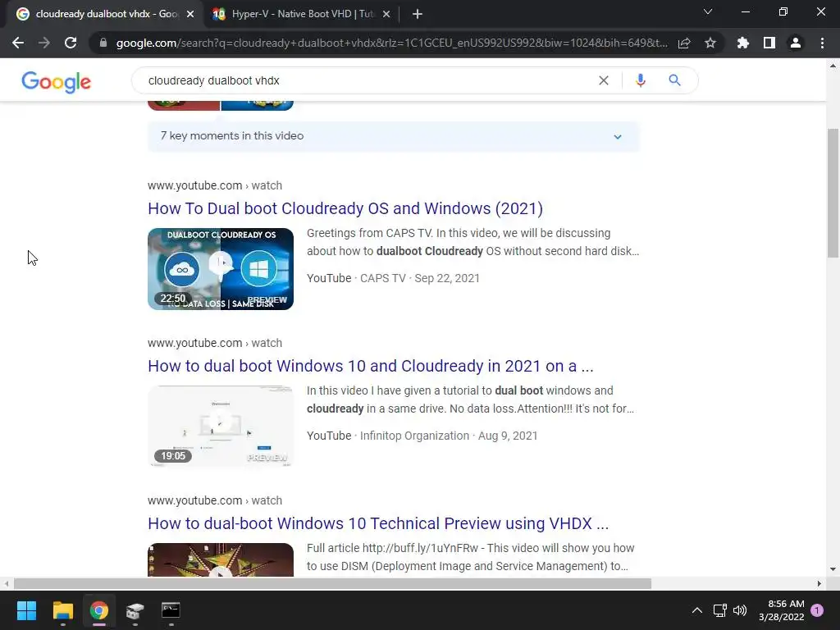Click the 'Sep 22, 2021' date text
The image size is (840, 630).
447,278
